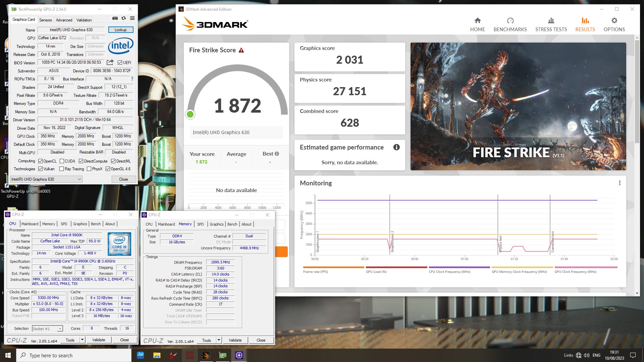Open Bench tab in left CPU-Z window
The height and width of the screenshot is (362, 644).
(x=96, y=224)
